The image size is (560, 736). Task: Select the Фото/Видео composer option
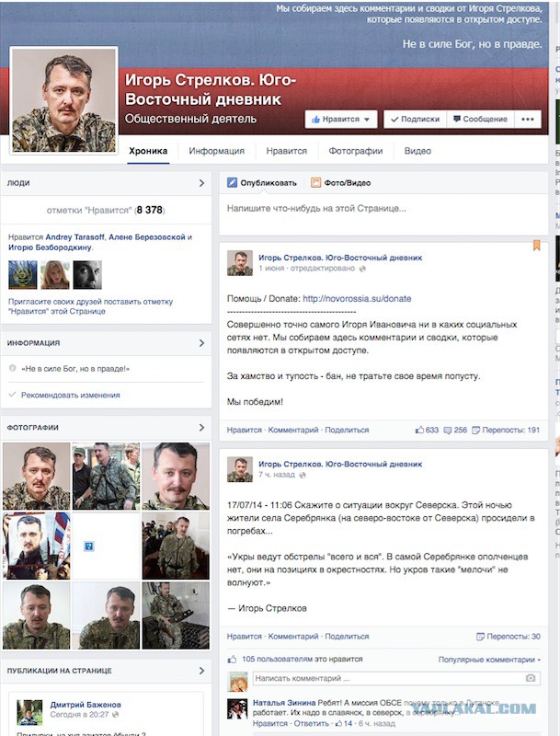341,183
